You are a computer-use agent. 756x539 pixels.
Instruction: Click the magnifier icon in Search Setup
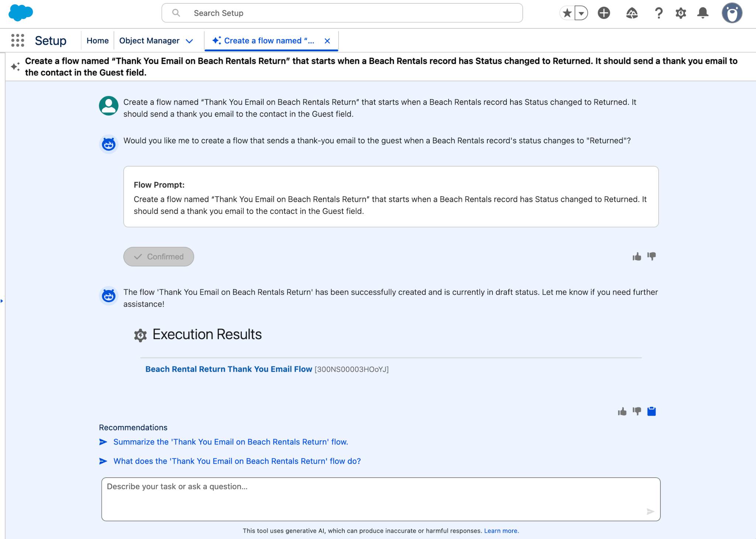176,13
